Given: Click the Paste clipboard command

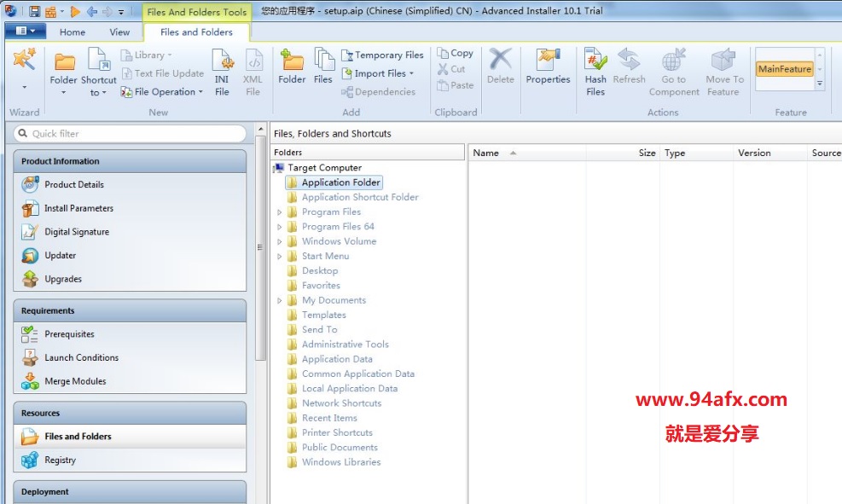Looking at the screenshot, I should (456, 84).
